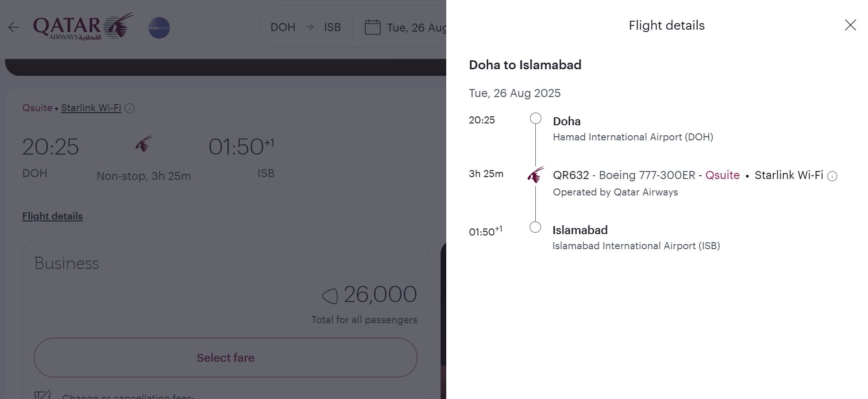Click the DOH origin search field

tap(283, 27)
